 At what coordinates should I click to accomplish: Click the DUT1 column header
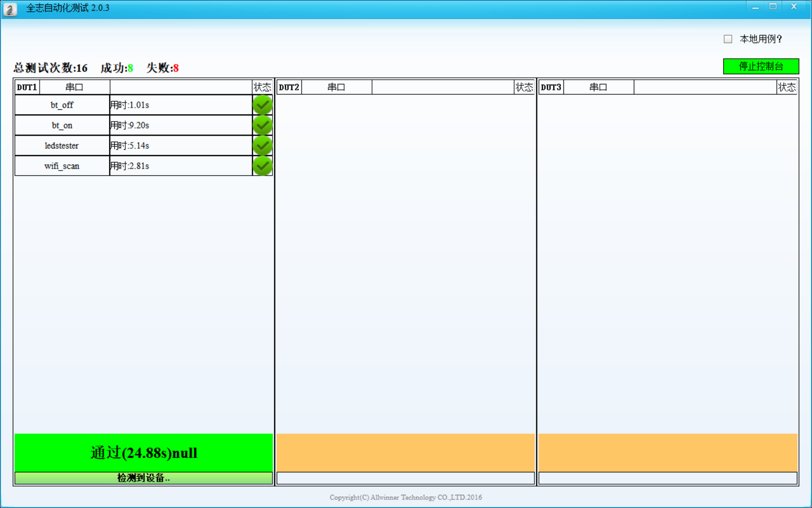27,87
